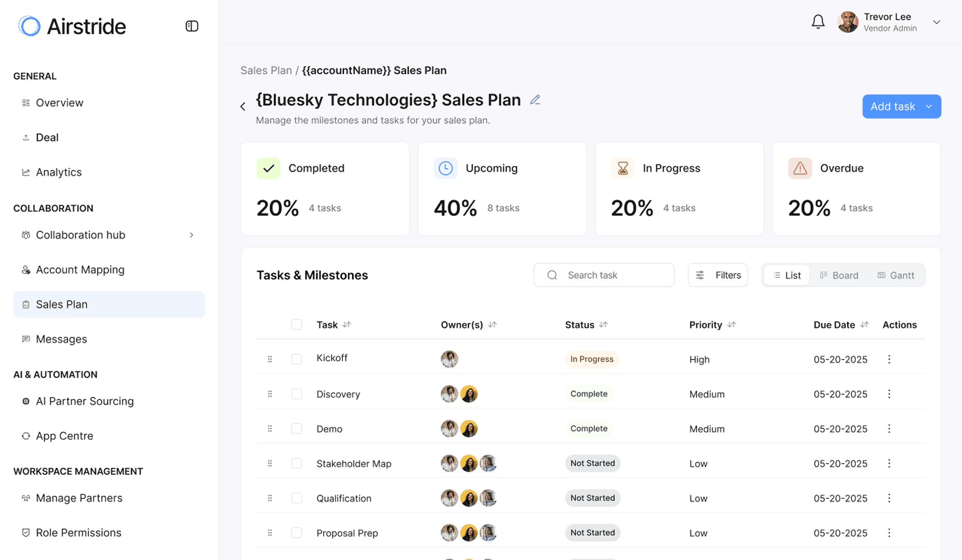The image size is (962, 560).
Task: Expand the Collaboration hub chevron
Action: (192, 235)
